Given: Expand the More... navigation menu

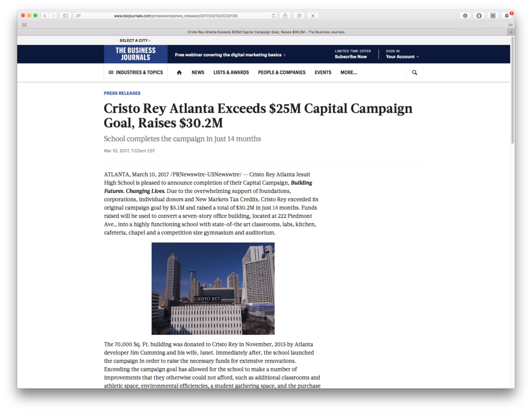Looking at the screenshot, I should pyautogui.click(x=349, y=72).
